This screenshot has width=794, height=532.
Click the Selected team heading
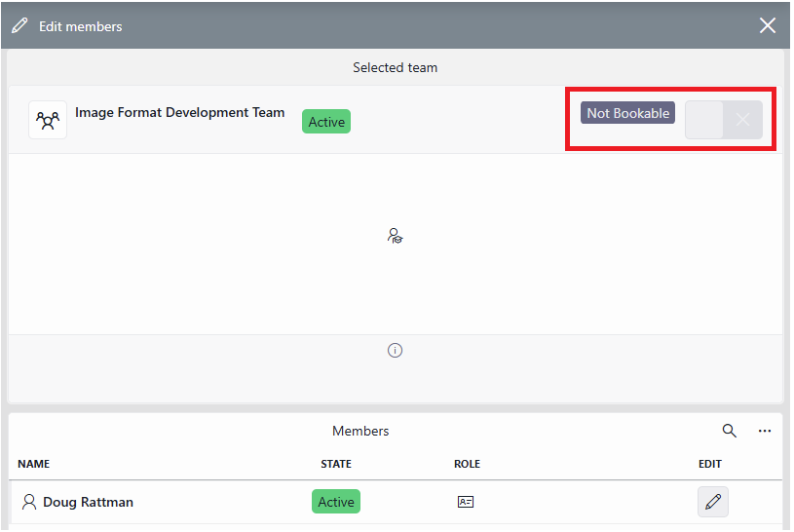coord(395,67)
